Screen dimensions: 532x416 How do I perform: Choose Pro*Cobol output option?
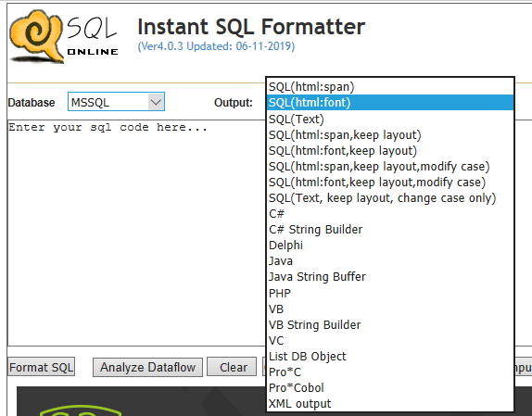pyautogui.click(x=390, y=388)
